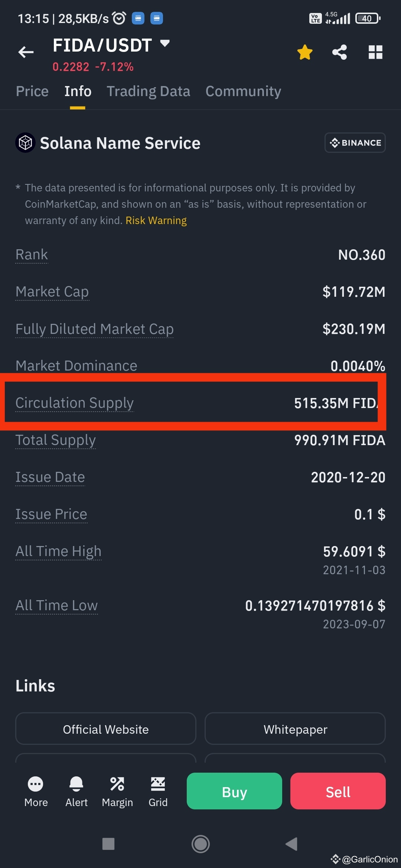The image size is (401, 868).
Task: Tap the Solana Name Service logo icon
Action: (25, 143)
